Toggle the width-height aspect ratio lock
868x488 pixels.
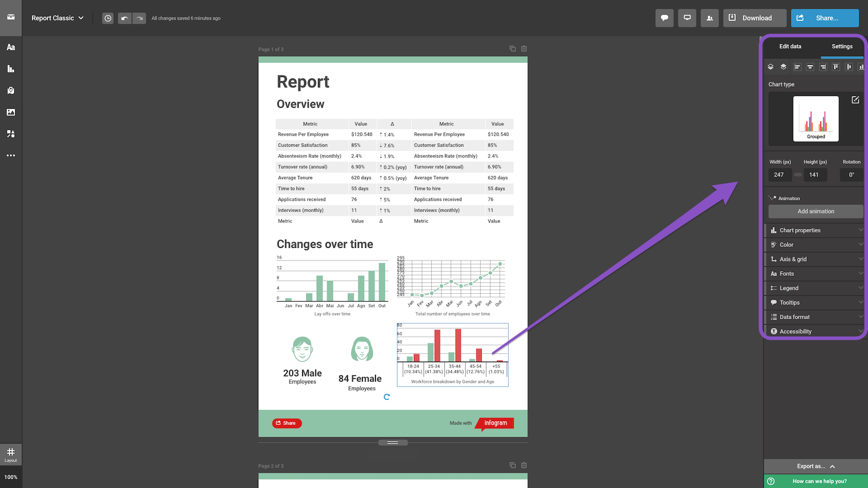click(798, 175)
